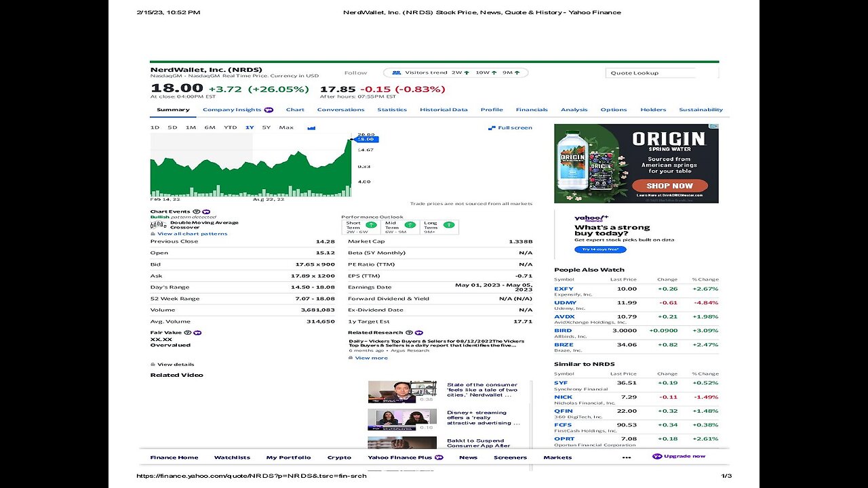
Task: Open the Holders tab
Action: (653, 110)
